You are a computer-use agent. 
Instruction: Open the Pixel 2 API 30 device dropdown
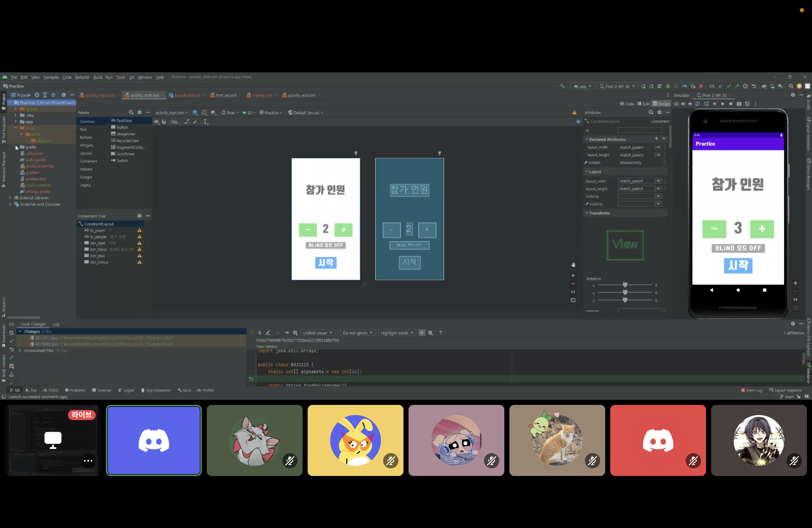point(618,86)
